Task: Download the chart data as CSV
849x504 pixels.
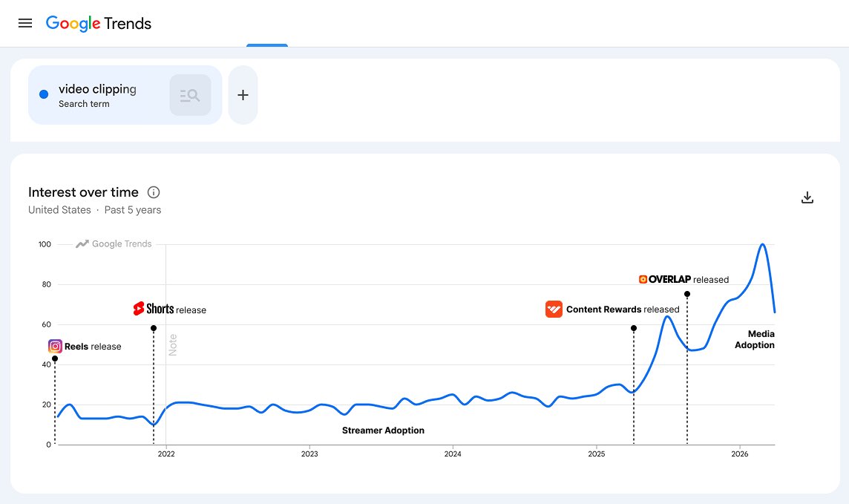Action: tap(807, 197)
